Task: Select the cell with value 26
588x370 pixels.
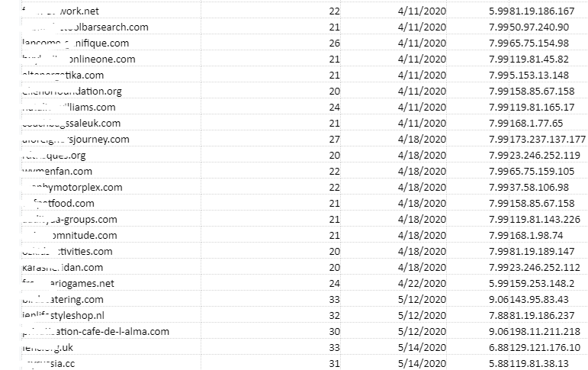Action: [x=334, y=43]
